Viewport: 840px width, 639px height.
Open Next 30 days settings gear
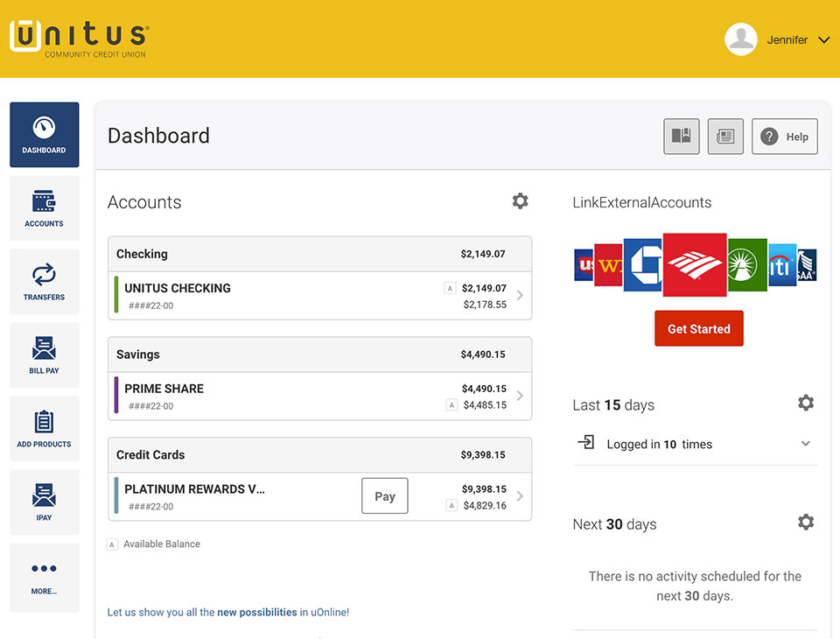(x=806, y=522)
